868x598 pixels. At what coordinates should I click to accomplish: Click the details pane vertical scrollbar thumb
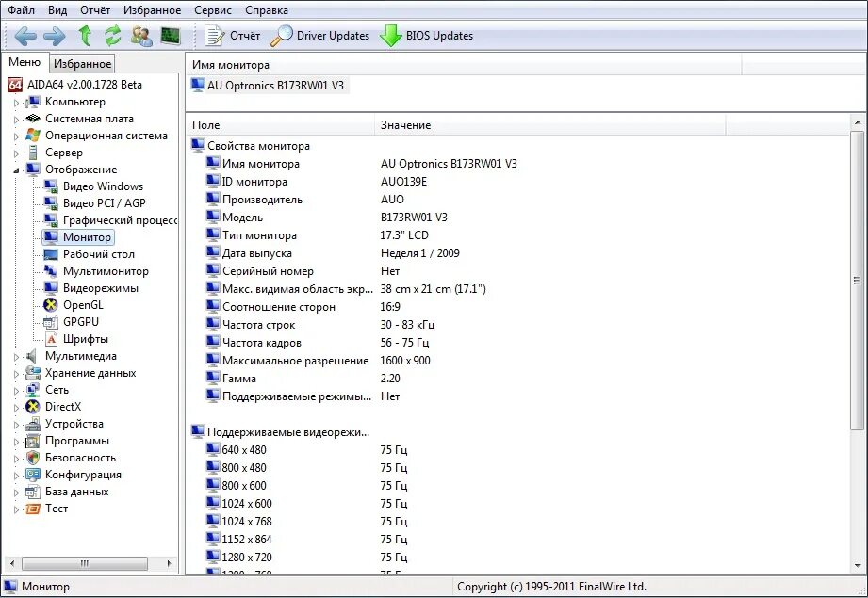click(x=857, y=280)
